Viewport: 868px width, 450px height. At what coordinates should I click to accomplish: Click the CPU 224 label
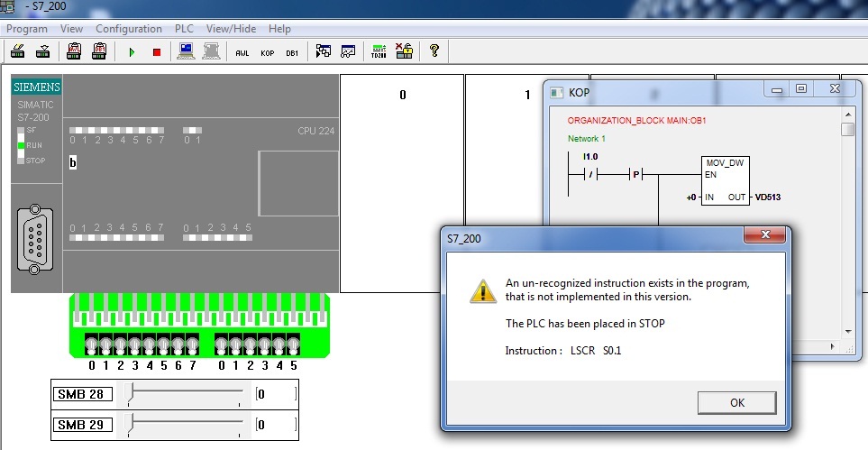coord(316,131)
